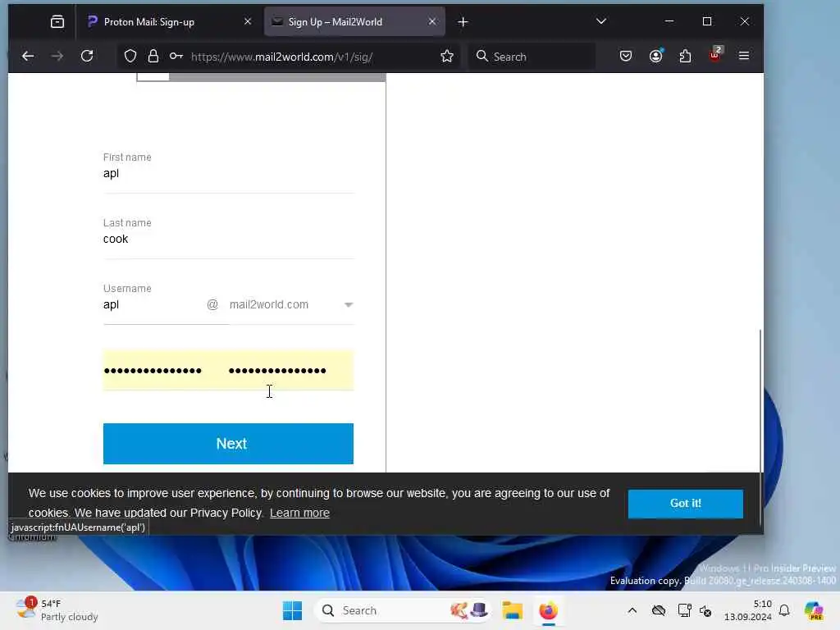Go back to the previous page

click(x=28, y=56)
